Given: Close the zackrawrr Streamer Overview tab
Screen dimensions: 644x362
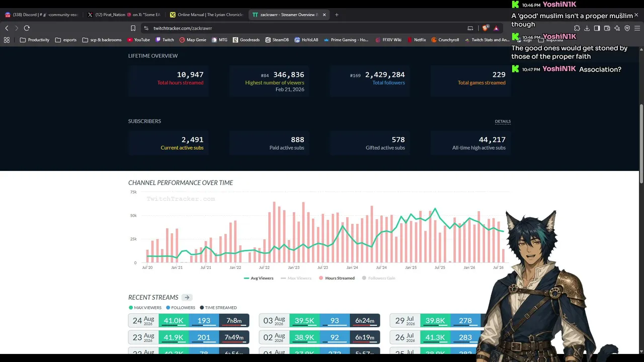Looking at the screenshot, I should (324, 15).
